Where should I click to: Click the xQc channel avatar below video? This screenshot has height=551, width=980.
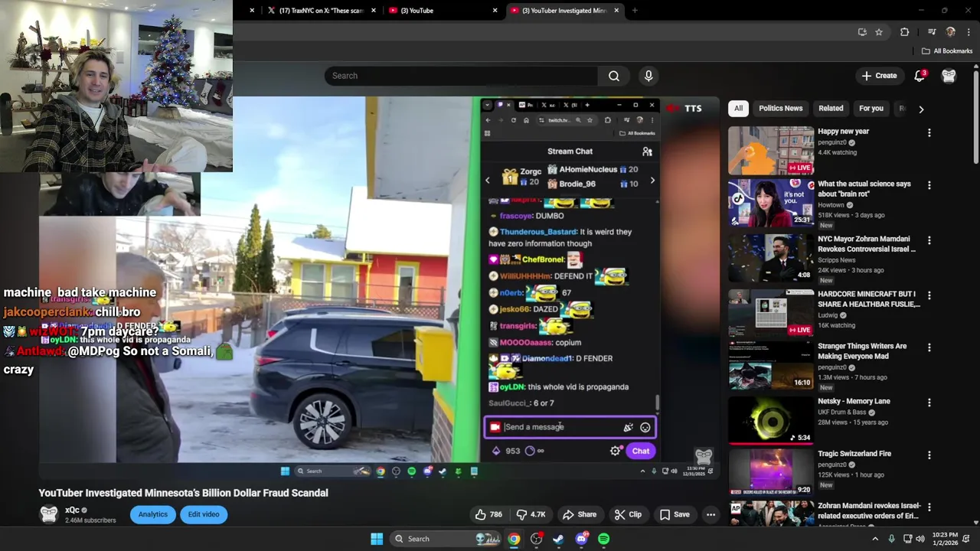tap(49, 514)
